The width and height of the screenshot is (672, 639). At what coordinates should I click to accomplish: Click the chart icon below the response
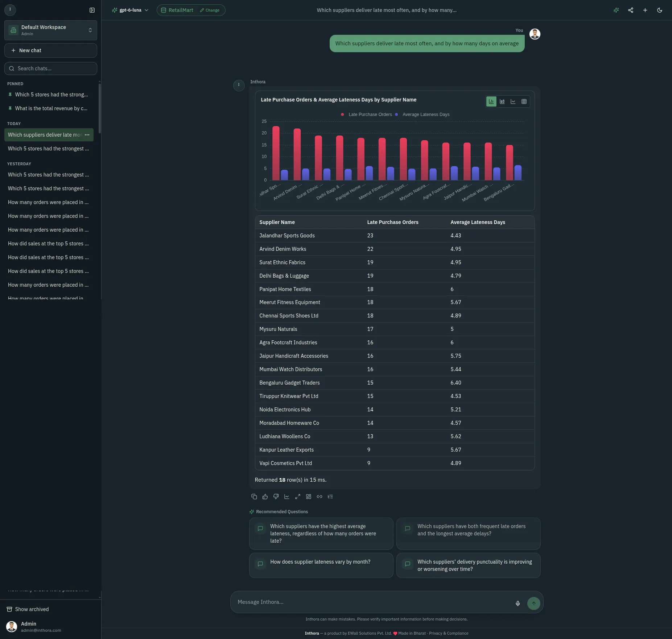click(x=287, y=497)
